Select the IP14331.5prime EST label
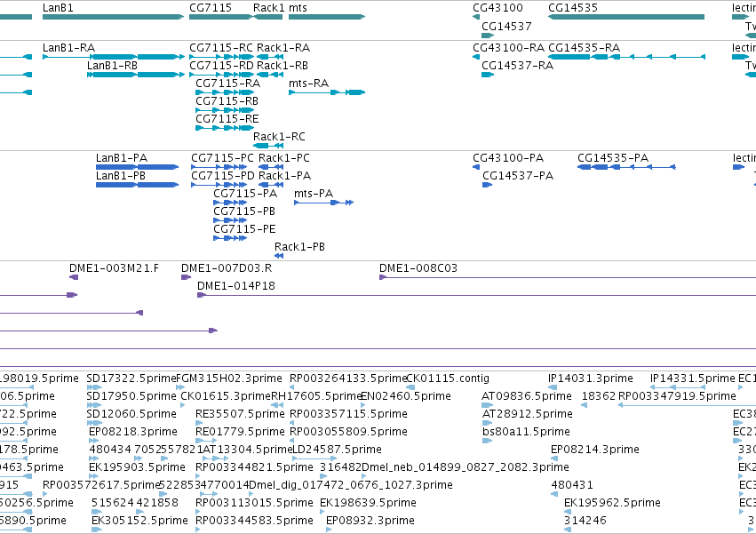Image resolution: width=756 pixels, height=534 pixels. coord(693,379)
